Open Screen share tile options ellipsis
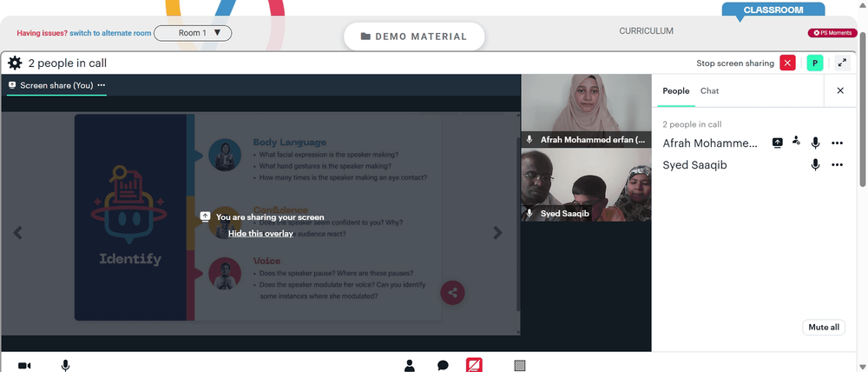 pos(102,85)
